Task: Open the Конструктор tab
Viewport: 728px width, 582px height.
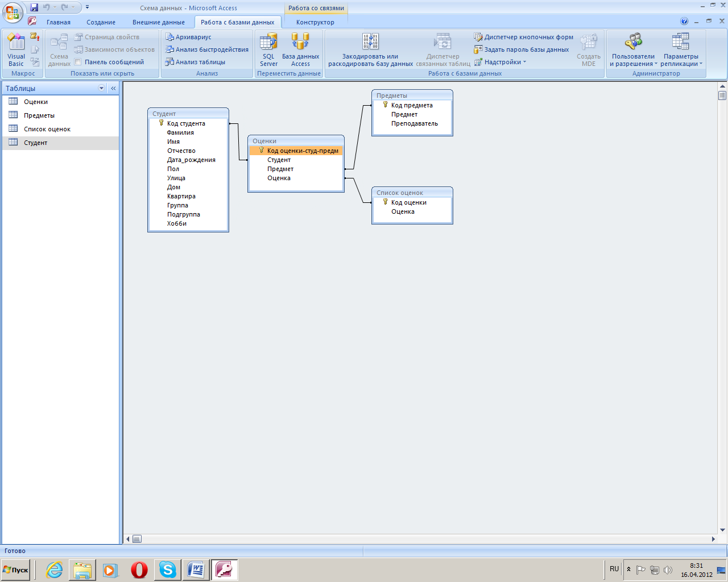Action: pyautogui.click(x=315, y=22)
